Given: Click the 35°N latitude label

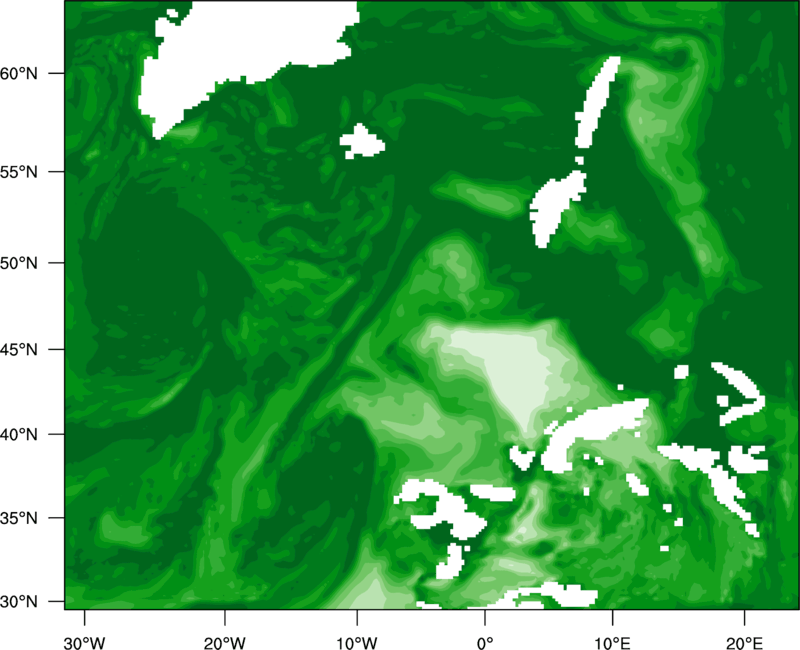Looking at the screenshot, I should (x=19, y=518).
